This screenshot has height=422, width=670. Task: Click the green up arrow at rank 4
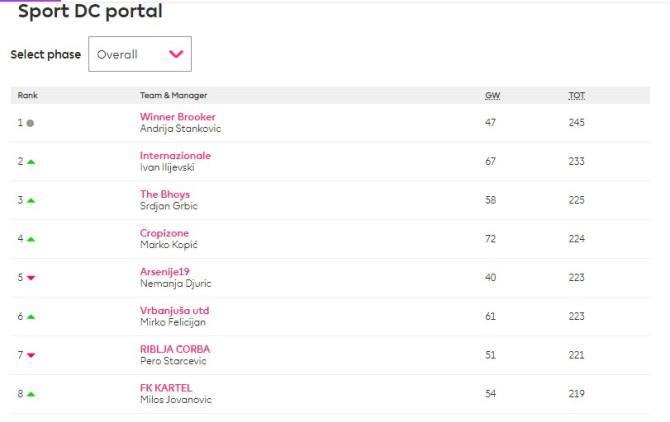31,239
